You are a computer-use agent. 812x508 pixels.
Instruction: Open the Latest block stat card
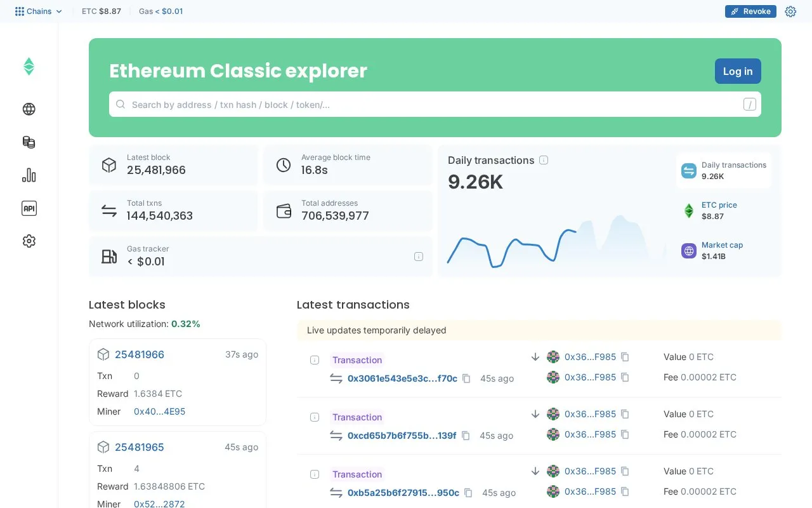coord(173,165)
